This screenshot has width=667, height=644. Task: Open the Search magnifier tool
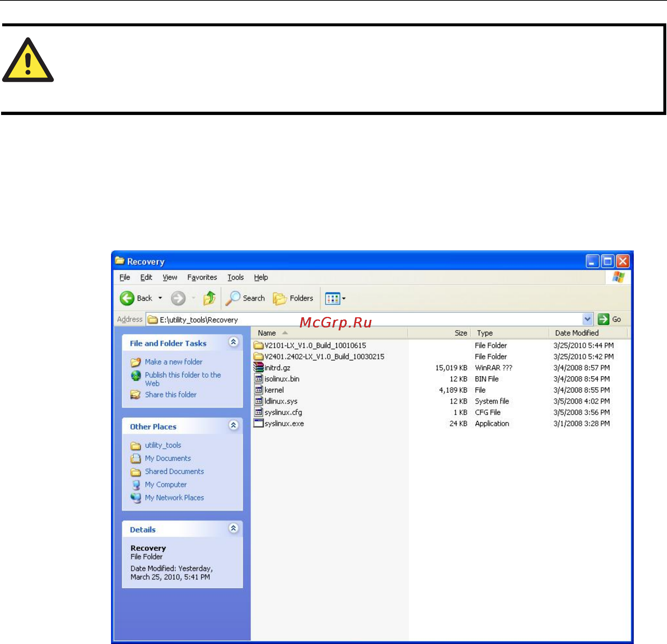tap(245, 298)
